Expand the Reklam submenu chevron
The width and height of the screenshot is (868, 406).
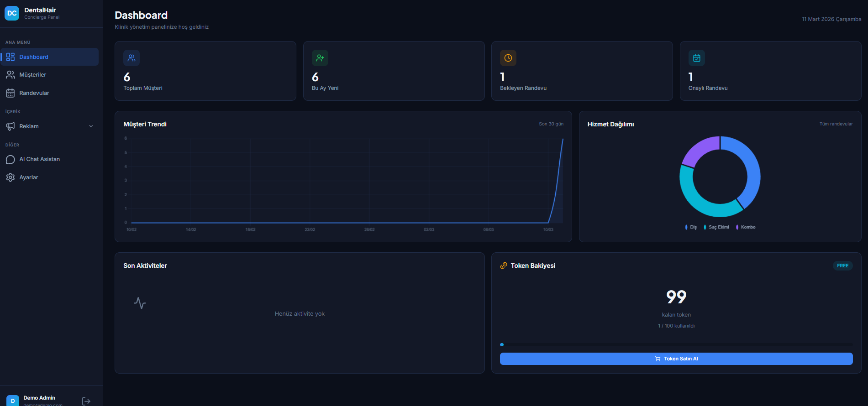point(91,126)
